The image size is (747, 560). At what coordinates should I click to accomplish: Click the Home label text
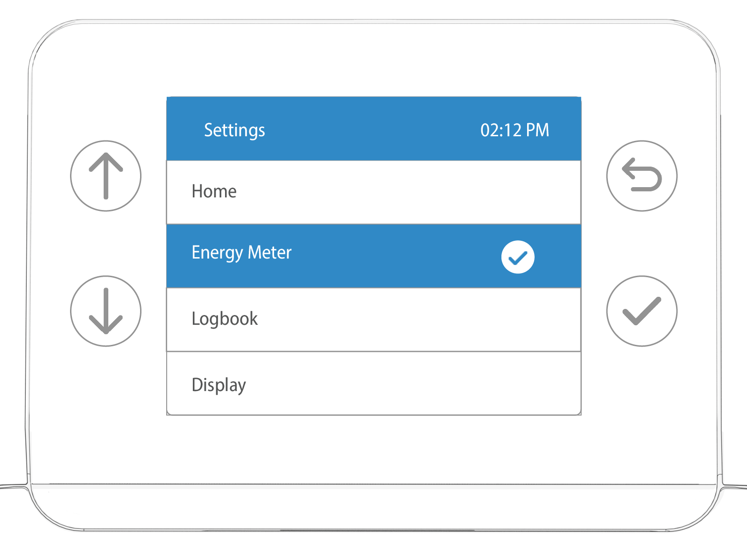pos(214,191)
